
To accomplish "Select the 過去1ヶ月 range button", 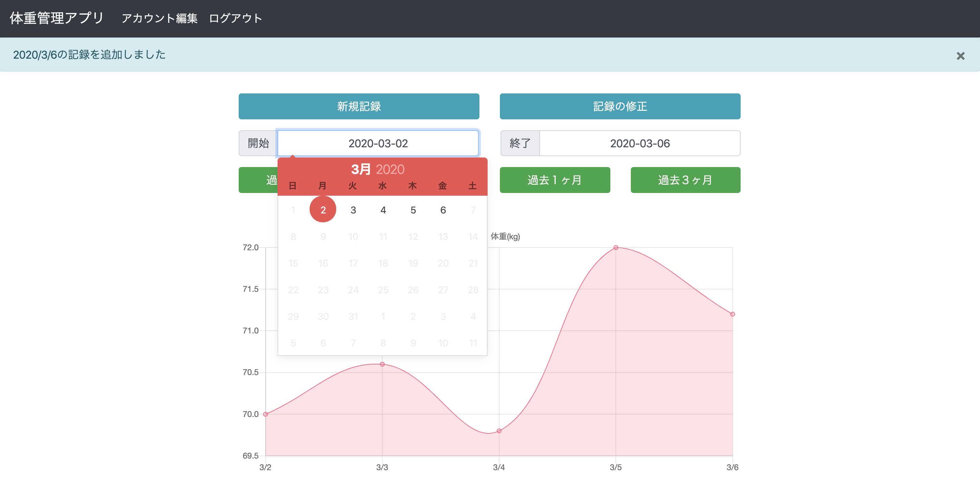I will [x=555, y=180].
